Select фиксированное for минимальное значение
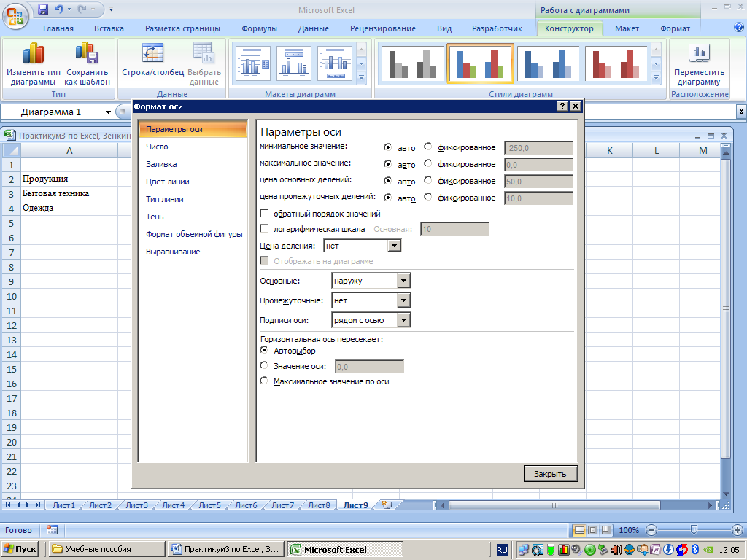 point(427,147)
